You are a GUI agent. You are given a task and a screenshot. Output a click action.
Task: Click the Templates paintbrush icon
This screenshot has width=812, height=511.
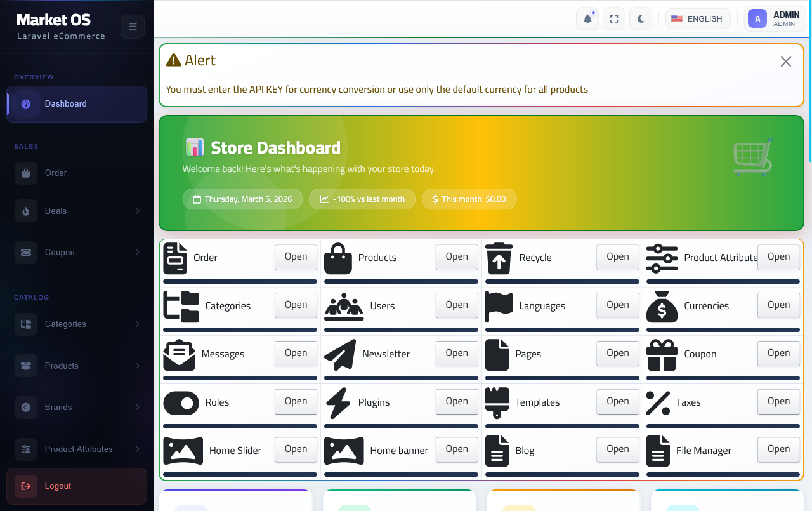497,402
